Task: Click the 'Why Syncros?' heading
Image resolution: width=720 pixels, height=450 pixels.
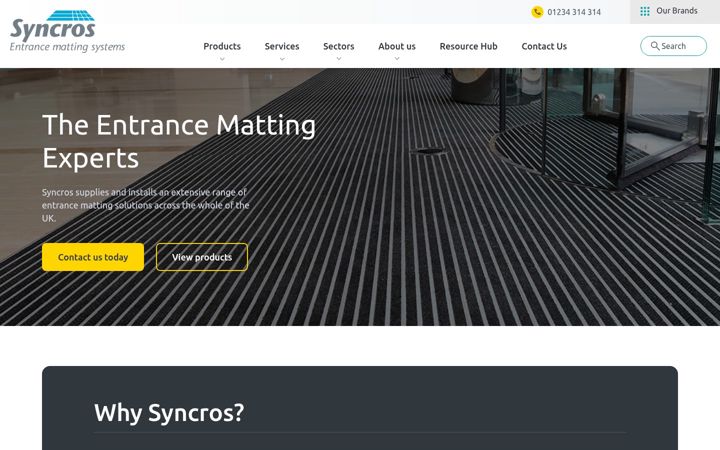Action: 169,412
